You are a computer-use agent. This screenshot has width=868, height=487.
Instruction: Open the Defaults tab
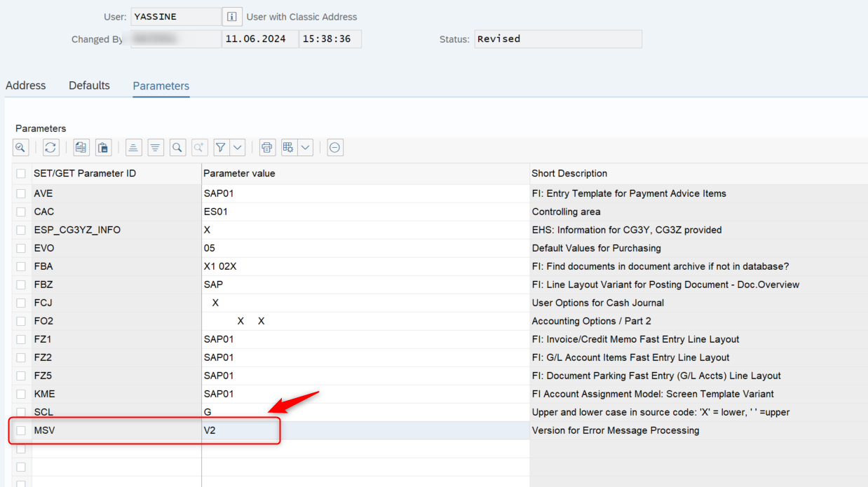(89, 85)
